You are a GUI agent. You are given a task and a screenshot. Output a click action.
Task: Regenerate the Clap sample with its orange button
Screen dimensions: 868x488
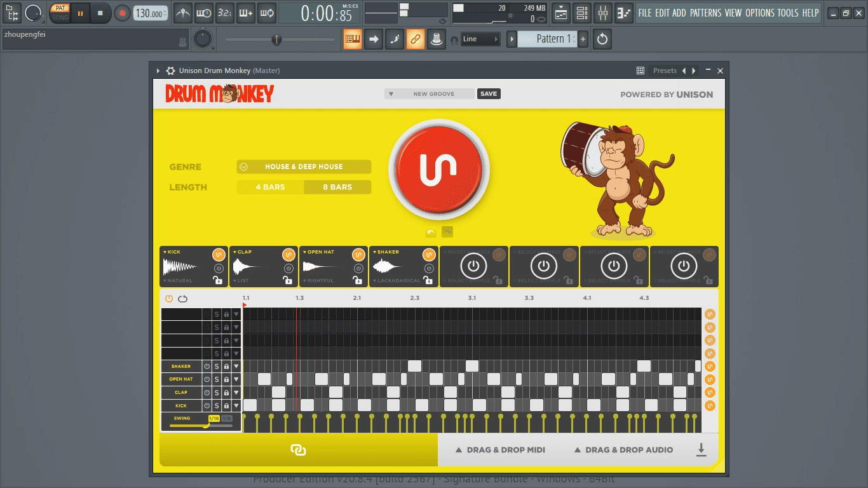coord(288,255)
